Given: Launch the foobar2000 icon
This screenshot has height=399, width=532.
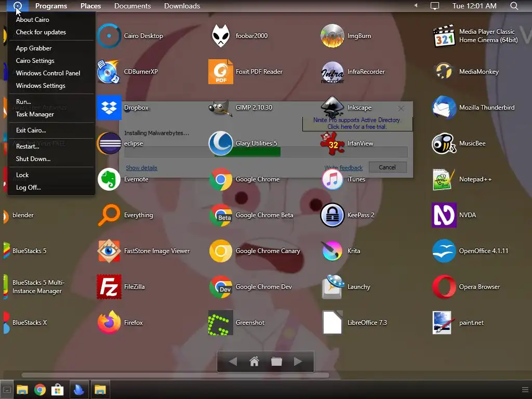Looking at the screenshot, I should point(220,36).
